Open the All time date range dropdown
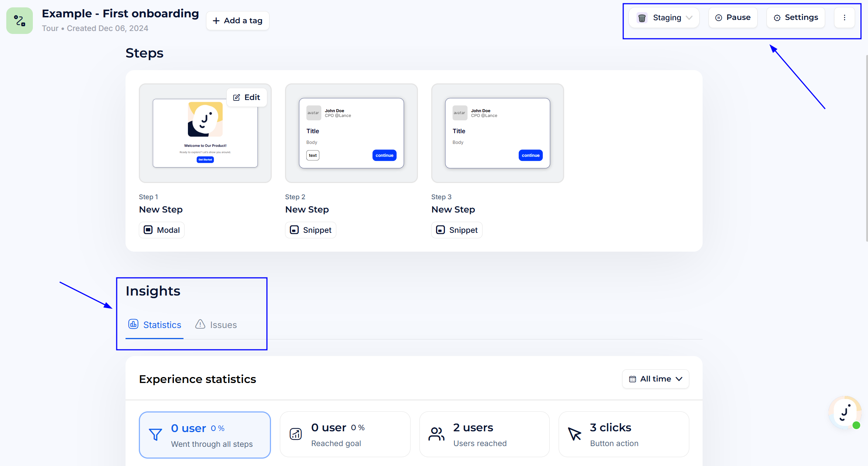This screenshot has width=868, height=466. [x=655, y=379]
